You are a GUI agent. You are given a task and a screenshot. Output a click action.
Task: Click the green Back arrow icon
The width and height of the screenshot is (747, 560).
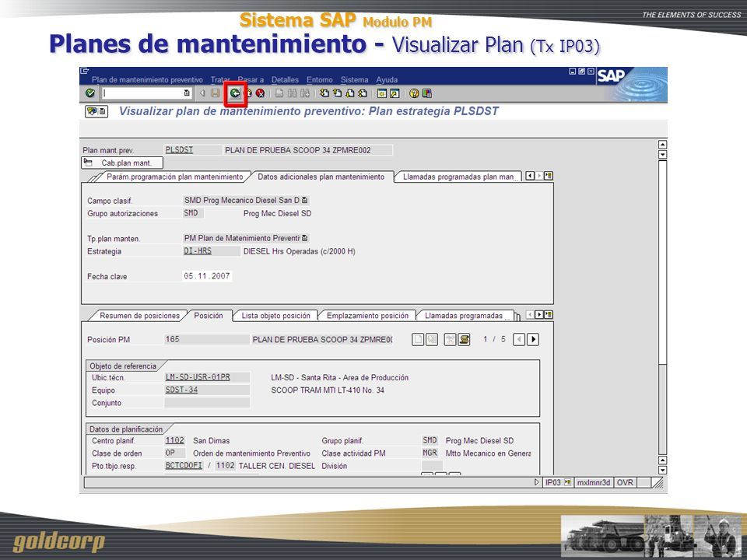click(235, 93)
